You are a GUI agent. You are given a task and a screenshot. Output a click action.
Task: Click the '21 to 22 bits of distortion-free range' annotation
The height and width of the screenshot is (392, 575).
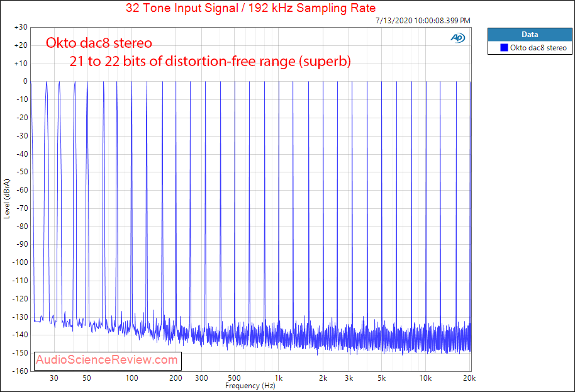tap(182, 61)
